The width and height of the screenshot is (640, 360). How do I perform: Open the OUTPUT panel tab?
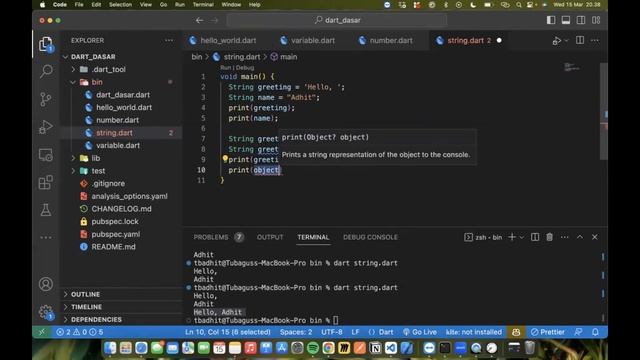pyautogui.click(x=270, y=237)
